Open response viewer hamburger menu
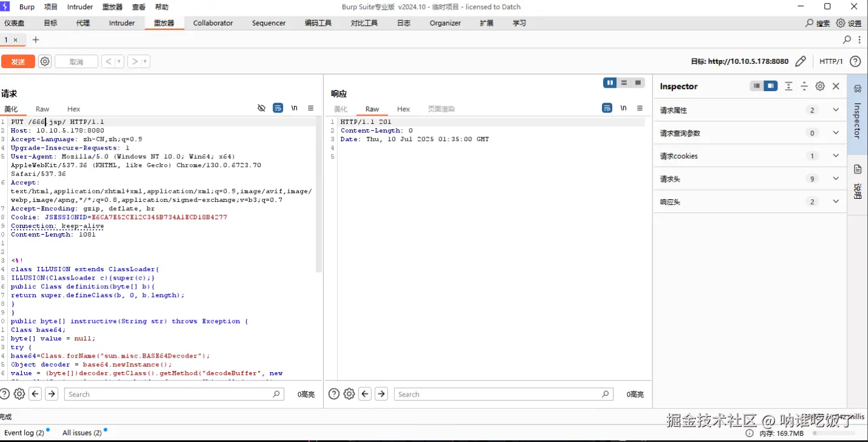 click(x=640, y=108)
